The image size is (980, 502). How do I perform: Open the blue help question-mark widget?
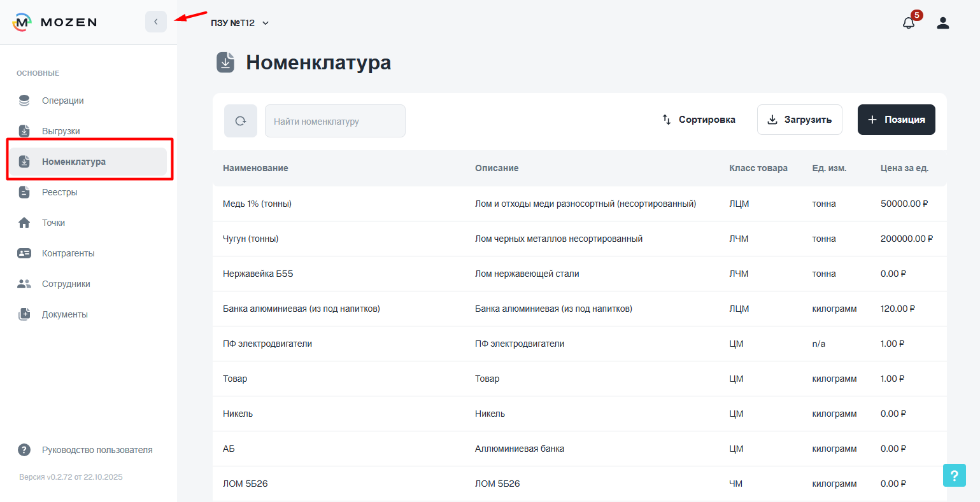tap(954, 475)
